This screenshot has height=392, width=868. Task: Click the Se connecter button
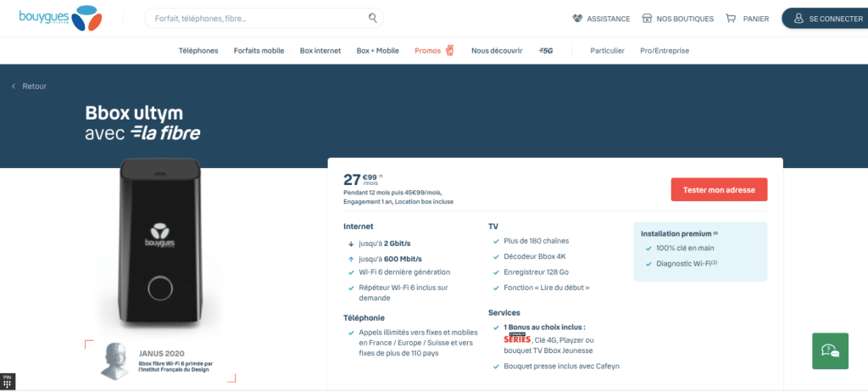pos(826,19)
